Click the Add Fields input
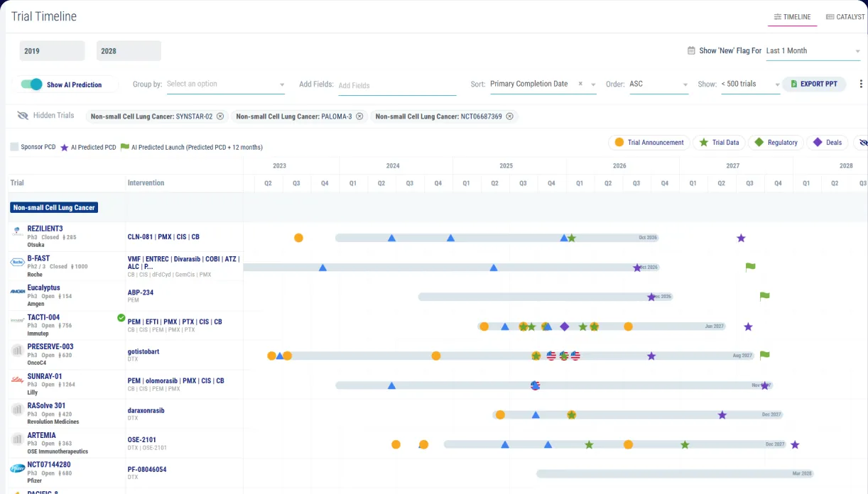Image resolution: width=868 pixels, height=494 pixels. [396, 85]
